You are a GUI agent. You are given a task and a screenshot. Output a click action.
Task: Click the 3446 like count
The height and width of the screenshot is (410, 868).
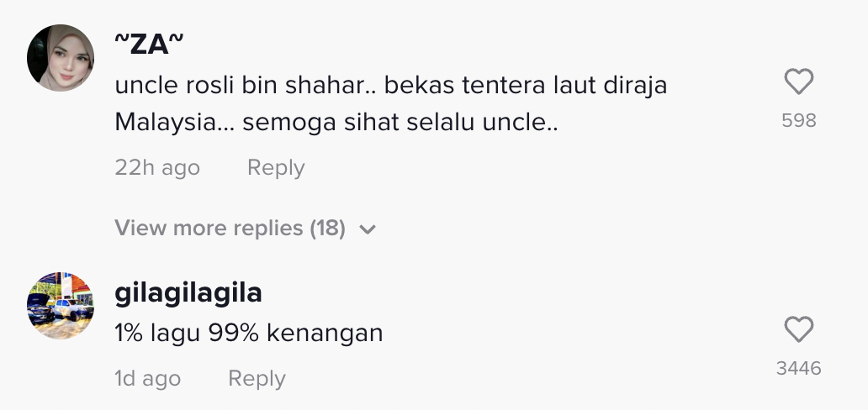pyautogui.click(x=798, y=368)
